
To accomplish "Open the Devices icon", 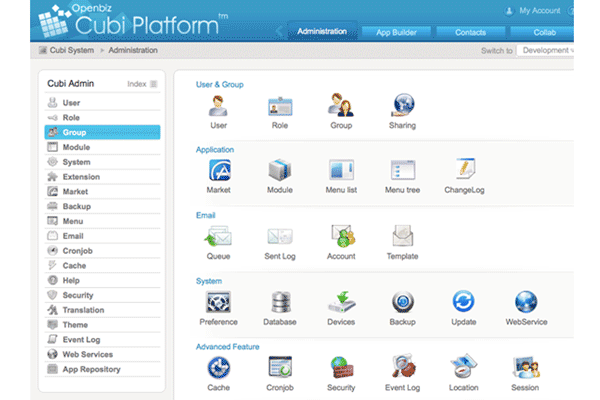I will [342, 302].
